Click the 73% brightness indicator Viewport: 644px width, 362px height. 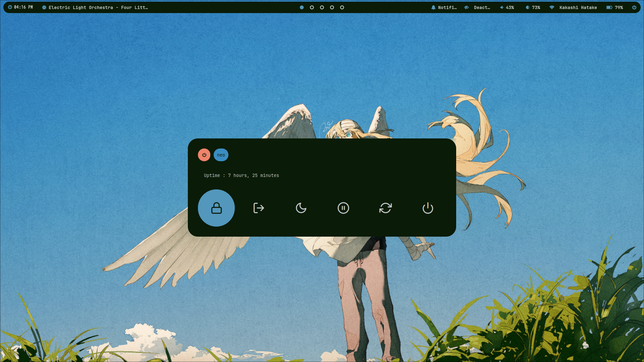pos(533,7)
